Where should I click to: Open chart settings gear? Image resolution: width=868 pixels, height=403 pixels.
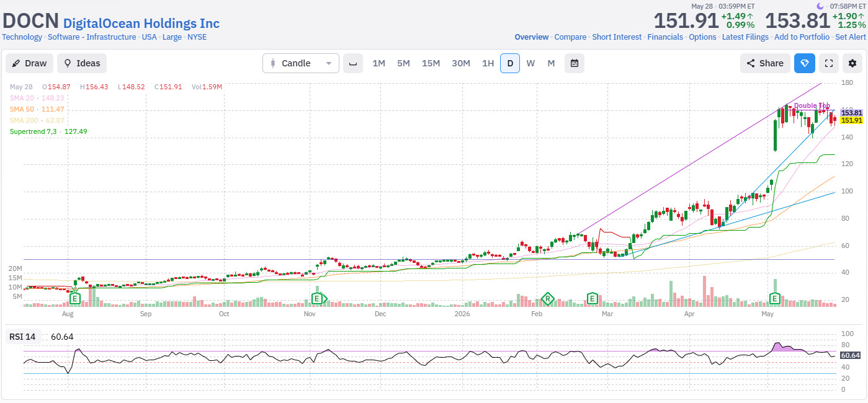852,63
